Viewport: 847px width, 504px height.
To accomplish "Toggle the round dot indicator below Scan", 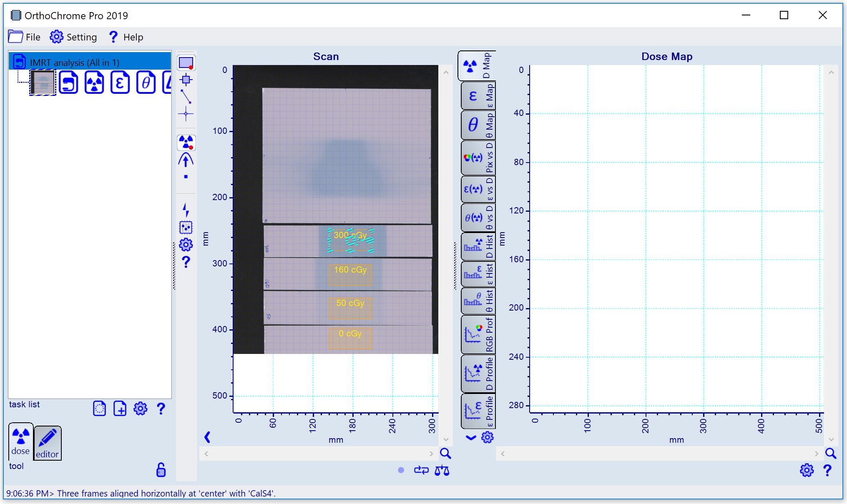I will pyautogui.click(x=401, y=470).
